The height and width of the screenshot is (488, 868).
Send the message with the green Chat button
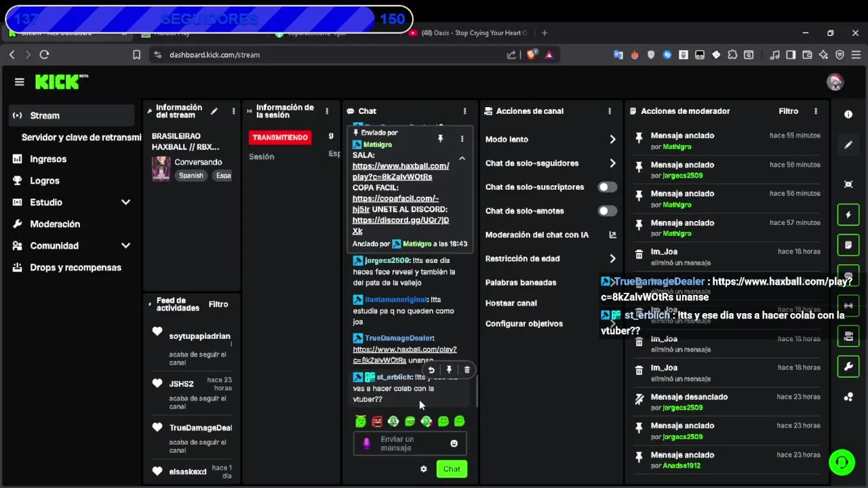pyautogui.click(x=452, y=469)
